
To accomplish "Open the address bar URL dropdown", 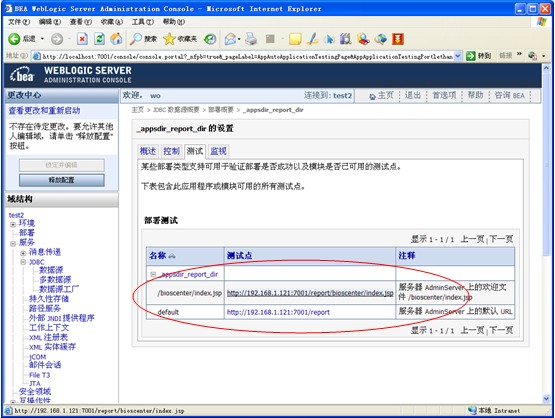I will point(458,56).
